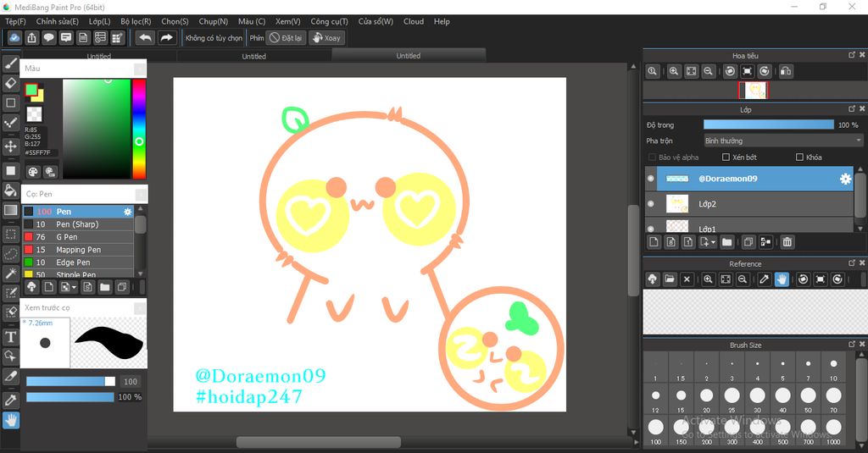The height and width of the screenshot is (453, 868).
Task: Click the hue color strip
Action: (x=139, y=129)
